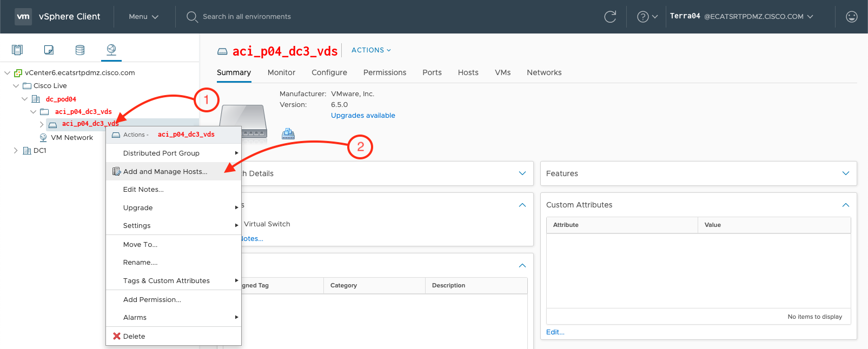Collapse the Tags panel chevron

(x=522, y=265)
